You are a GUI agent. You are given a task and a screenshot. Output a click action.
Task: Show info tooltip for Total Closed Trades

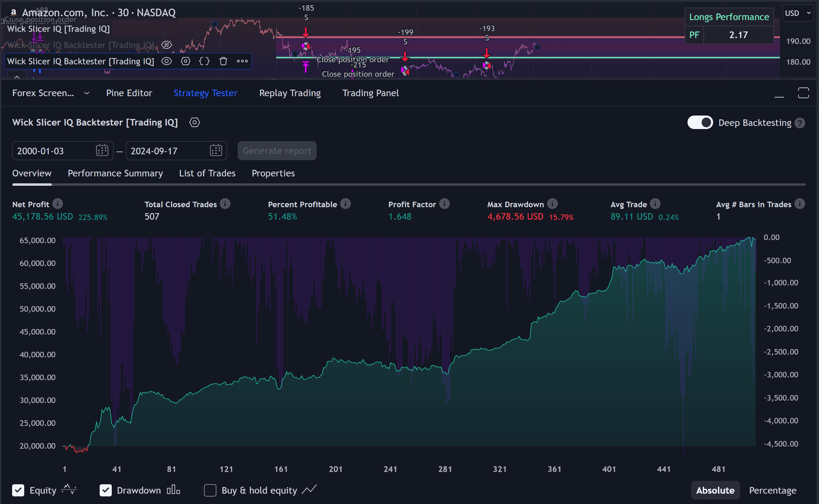225,204
